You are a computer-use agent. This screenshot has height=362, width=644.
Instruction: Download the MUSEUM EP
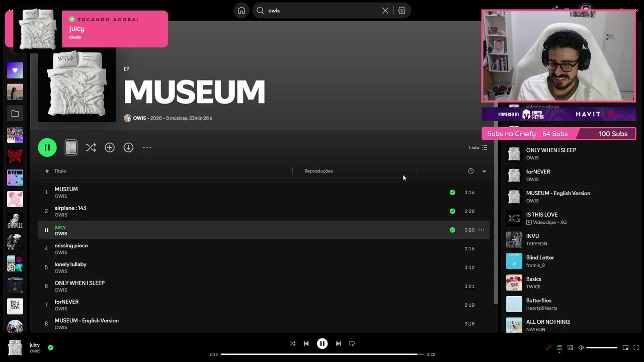point(128,147)
